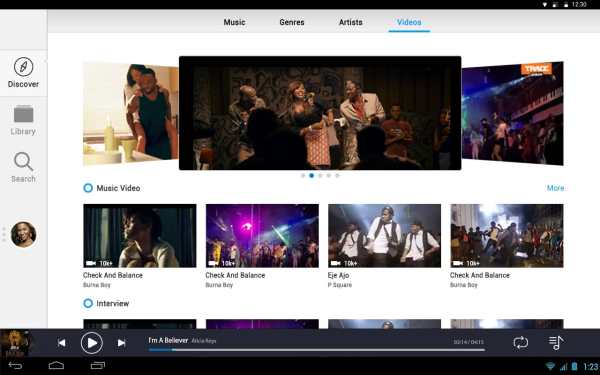Open the now-playing album art

(x=15, y=343)
